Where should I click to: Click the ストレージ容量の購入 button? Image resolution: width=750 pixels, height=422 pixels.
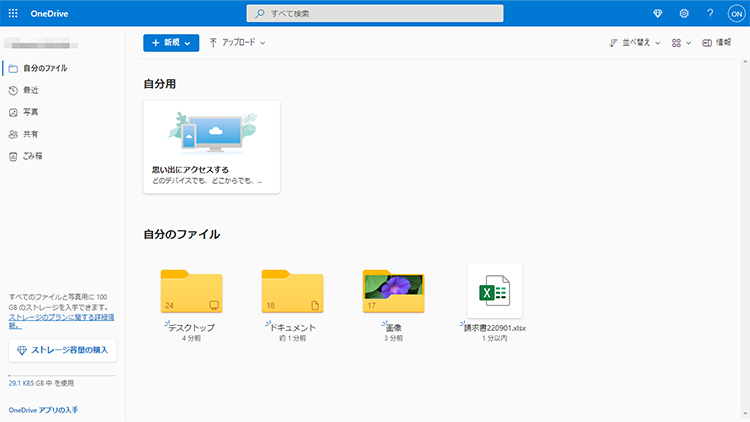(63, 350)
